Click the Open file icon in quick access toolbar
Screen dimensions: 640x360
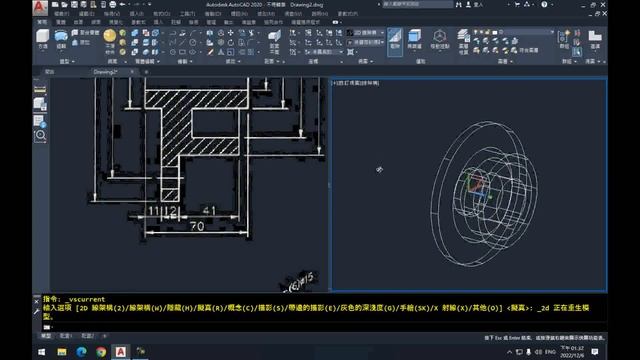(x=64, y=4)
